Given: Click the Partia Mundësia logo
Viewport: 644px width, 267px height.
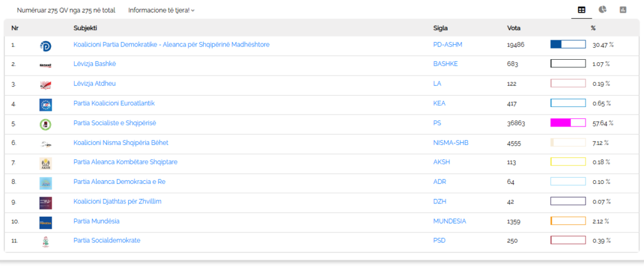Looking at the screenshot, I should coord(45,222).
